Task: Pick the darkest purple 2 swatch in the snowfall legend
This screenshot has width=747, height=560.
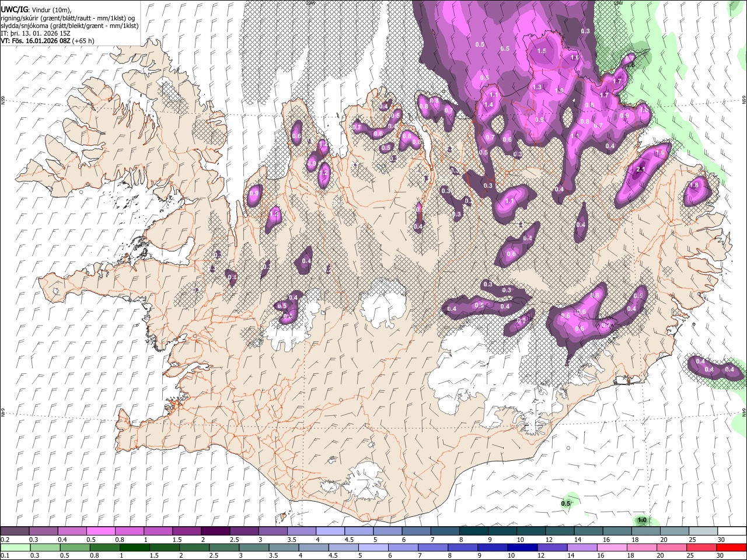Action: [x=215, y=531]
